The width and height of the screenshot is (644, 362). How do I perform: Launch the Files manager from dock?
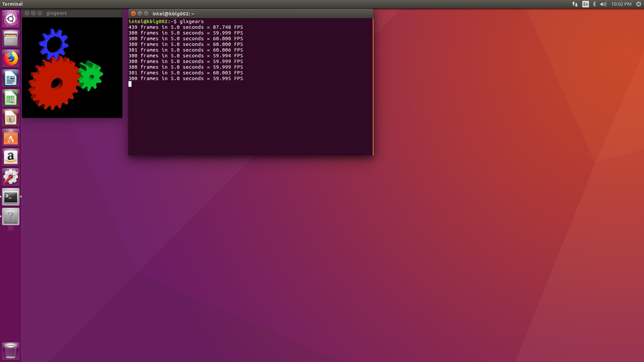(x=11, y=39)
